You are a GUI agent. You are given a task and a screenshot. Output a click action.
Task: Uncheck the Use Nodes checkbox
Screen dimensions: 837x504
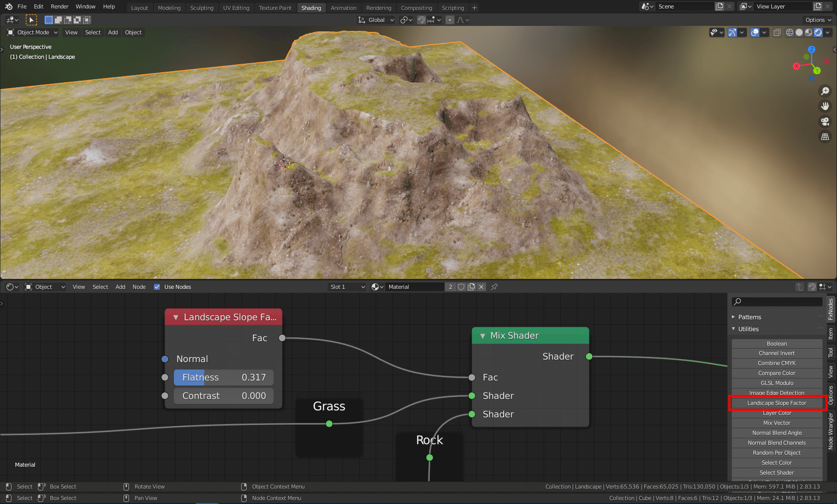coord(157,287)
